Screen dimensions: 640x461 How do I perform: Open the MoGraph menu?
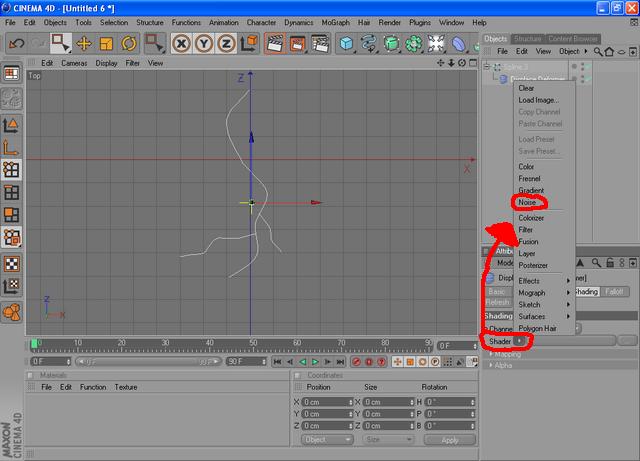click(336, 22)
